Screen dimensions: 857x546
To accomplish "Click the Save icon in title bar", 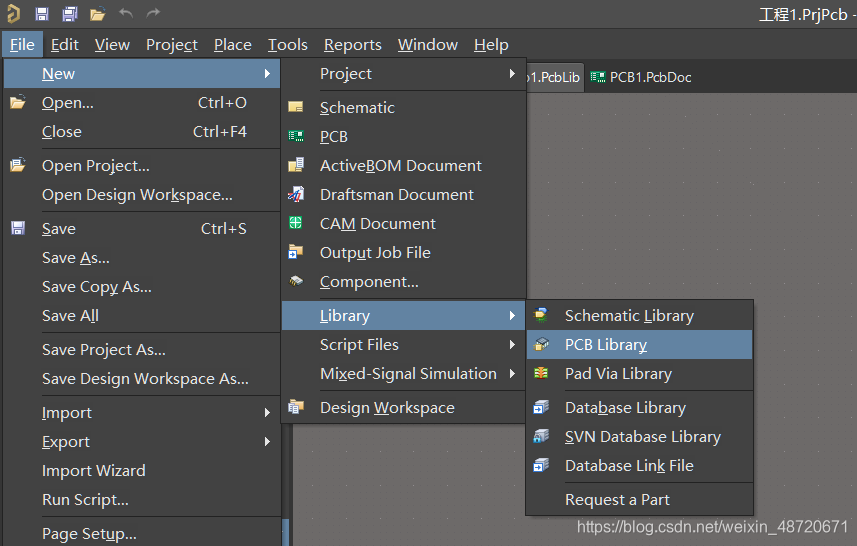I will [42, 14].
